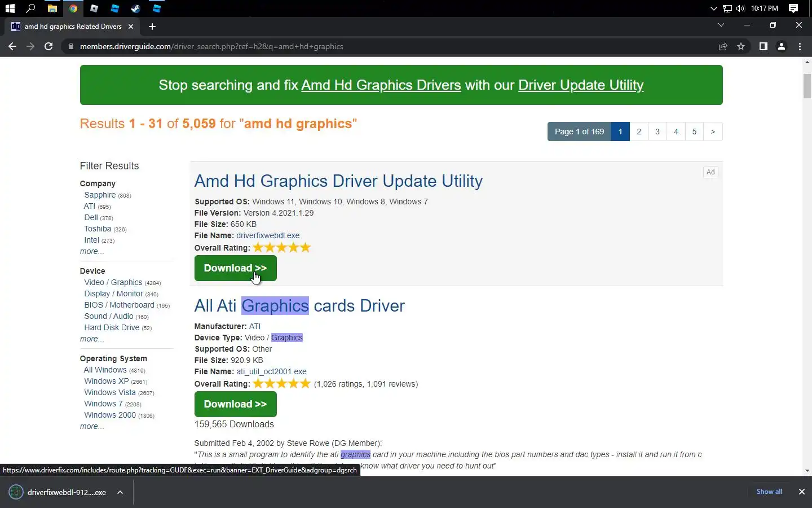This screenshot has width=812, height=508.
Task: Open the Driver Update Utility banner link
Action: pos(581,85)
